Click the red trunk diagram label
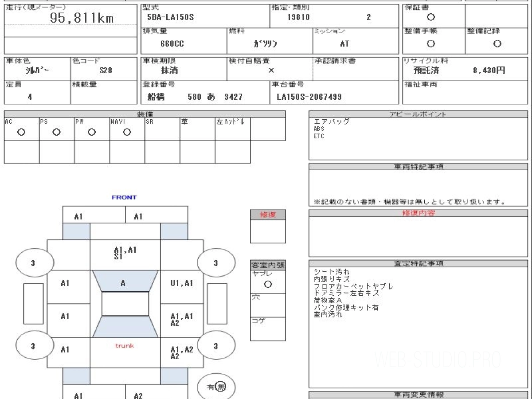The width and height of the screenshot is (532, 399). [125, 346]
